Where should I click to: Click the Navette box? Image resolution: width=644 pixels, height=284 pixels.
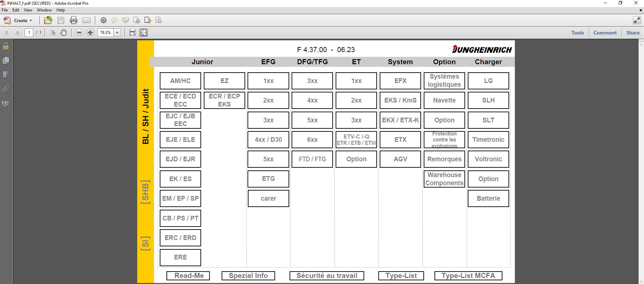[444, 100]
